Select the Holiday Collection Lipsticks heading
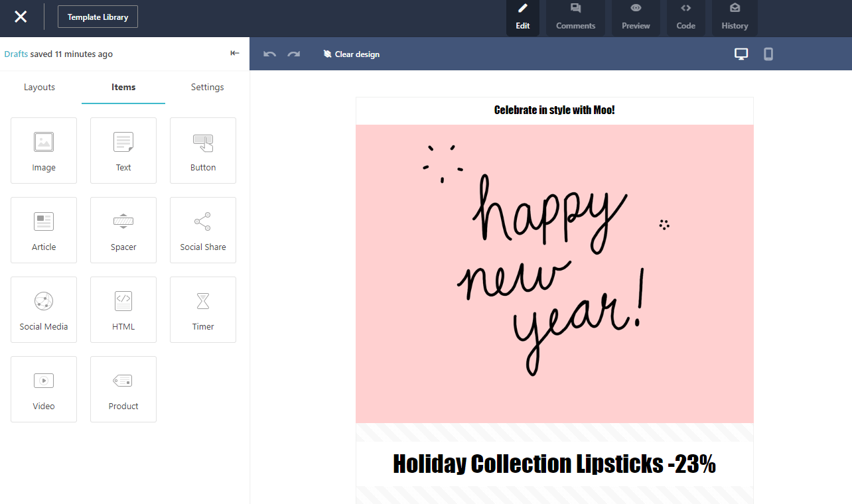 tap(555, 464)
